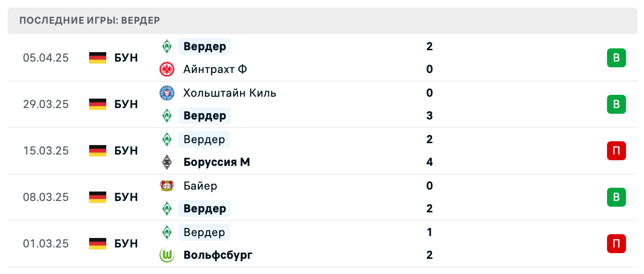This screenshot has height=274, width=644.
Task: Click the Хольштайн Киль team crest
Action: (x=167, y=93)
